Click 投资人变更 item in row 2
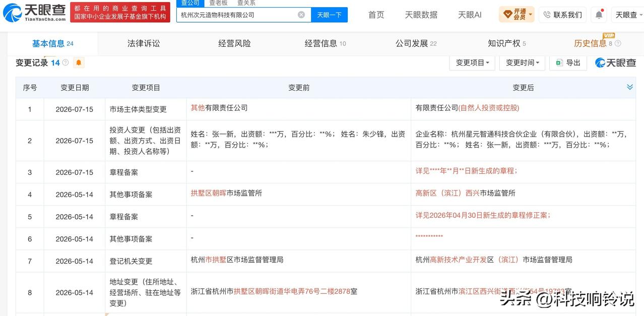Screen dimensions: 644x316 [146, 141]
